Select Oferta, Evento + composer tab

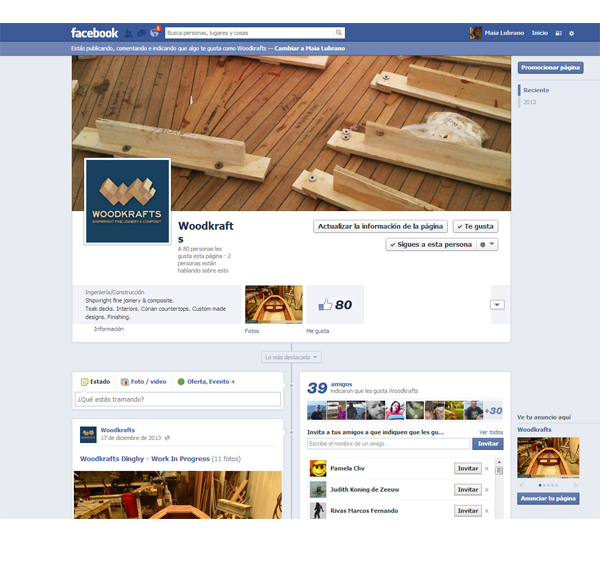206,382
